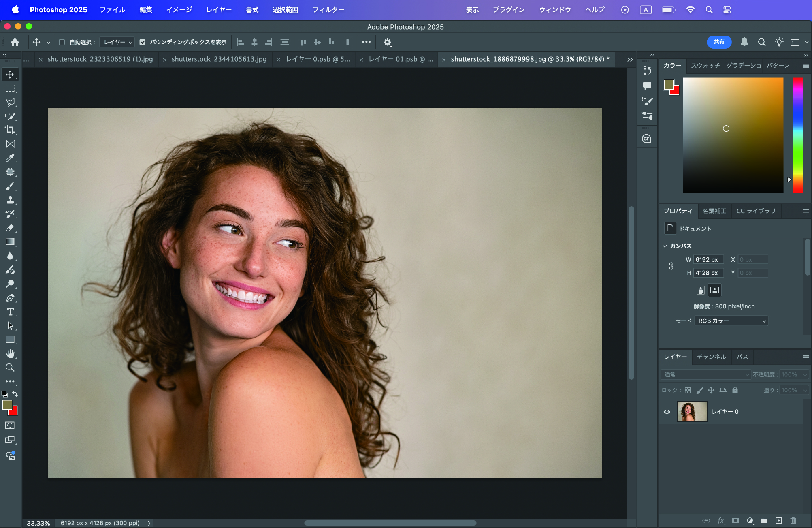Enable the 自動選択 checkbox
Image resolution: width=812 pixels, height=528 pixels.
coord(62,42)
